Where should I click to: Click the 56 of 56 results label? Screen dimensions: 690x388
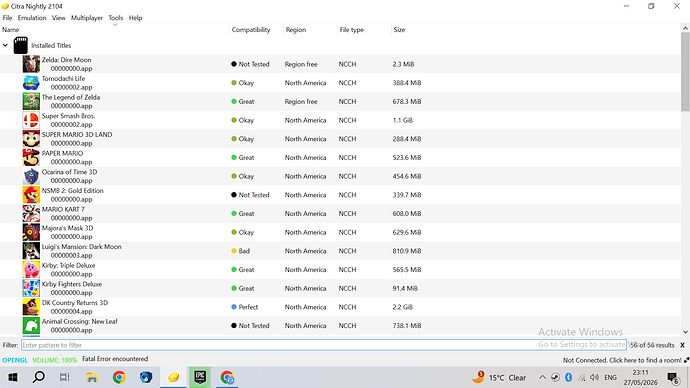click(x=652, y=345)
